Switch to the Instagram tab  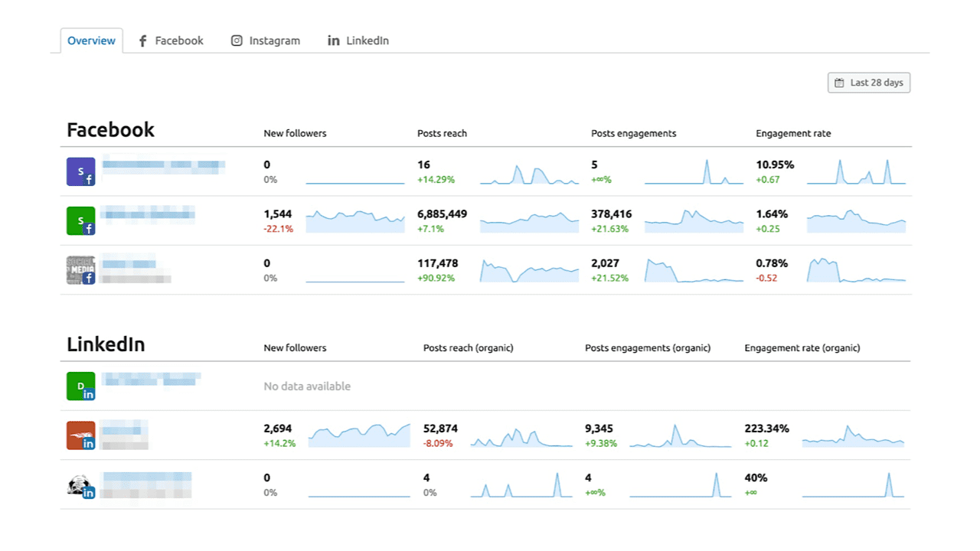tap(273, 41)
